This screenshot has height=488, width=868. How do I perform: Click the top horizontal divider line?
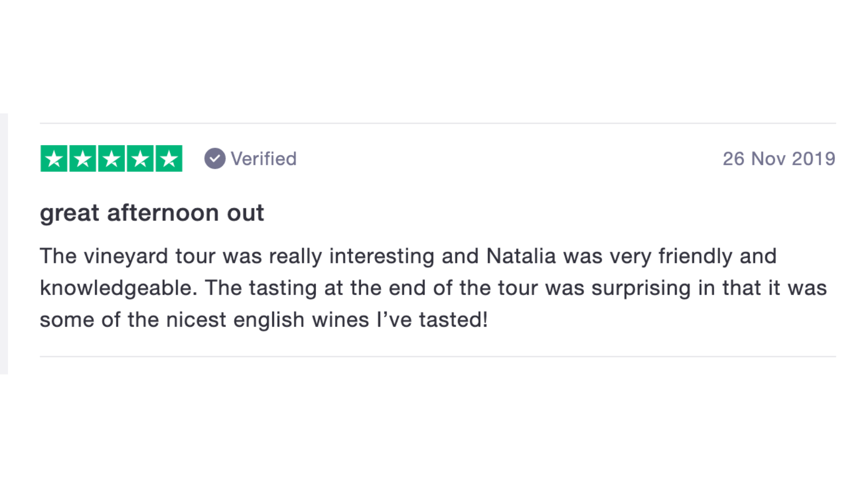tap(438, 123)
